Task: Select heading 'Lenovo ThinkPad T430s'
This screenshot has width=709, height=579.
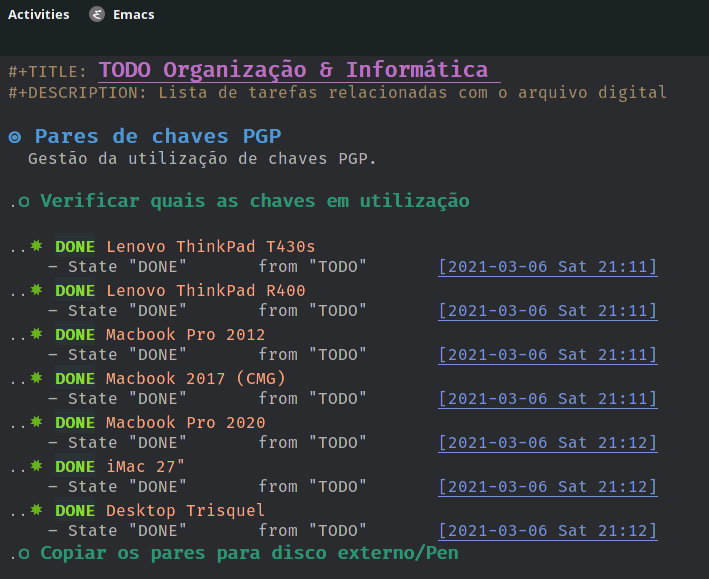Action: [211, 247]
